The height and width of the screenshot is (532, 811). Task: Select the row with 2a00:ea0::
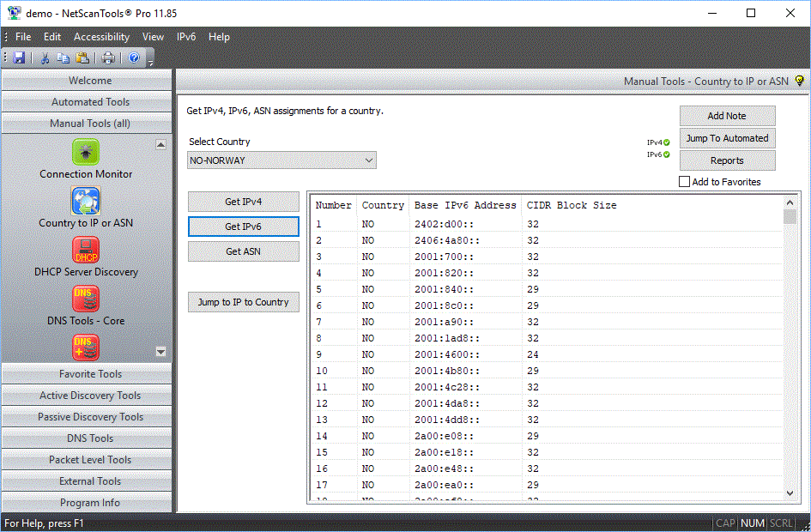548,485
